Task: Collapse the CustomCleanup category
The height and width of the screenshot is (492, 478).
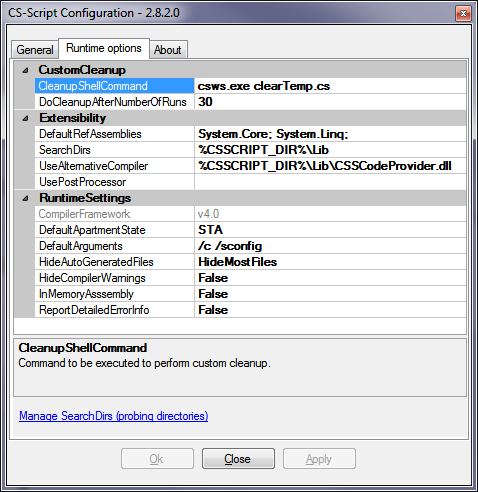Action: tap(25, 70)
